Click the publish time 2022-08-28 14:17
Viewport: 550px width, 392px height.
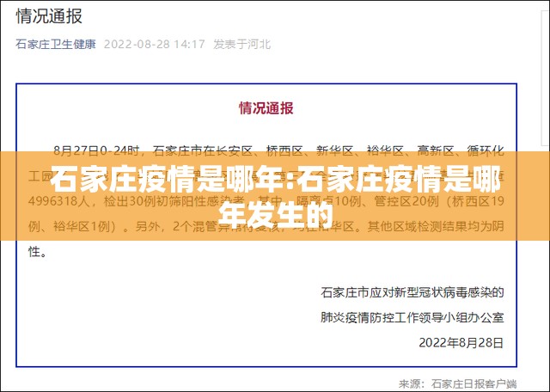point(155,45)
